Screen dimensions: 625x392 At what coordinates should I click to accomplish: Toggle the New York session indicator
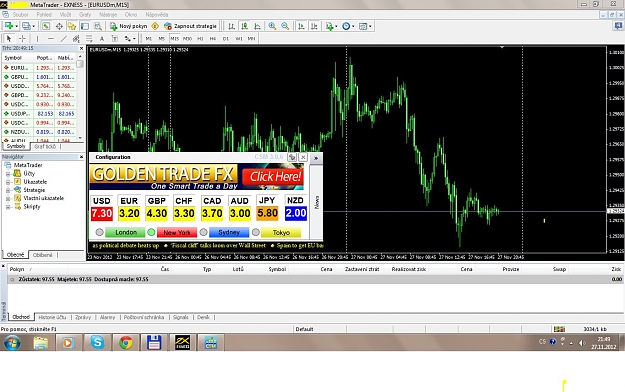pos(151,232)
